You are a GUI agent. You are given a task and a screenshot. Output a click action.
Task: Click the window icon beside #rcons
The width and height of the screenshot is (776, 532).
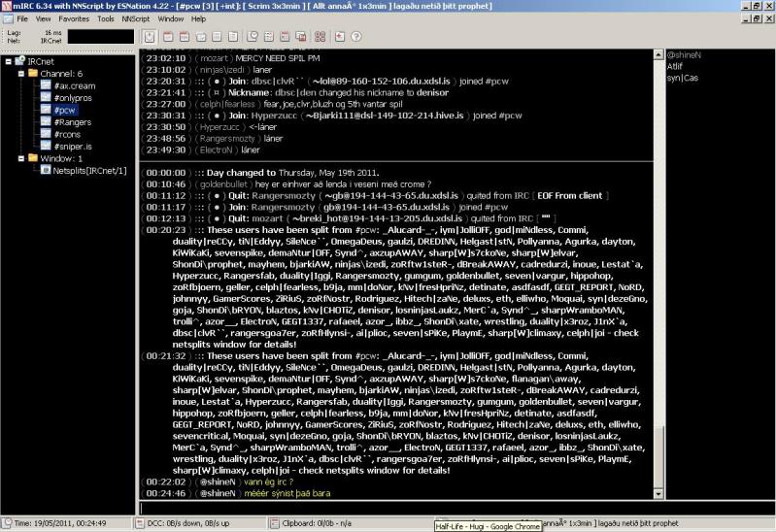(46, 134)
